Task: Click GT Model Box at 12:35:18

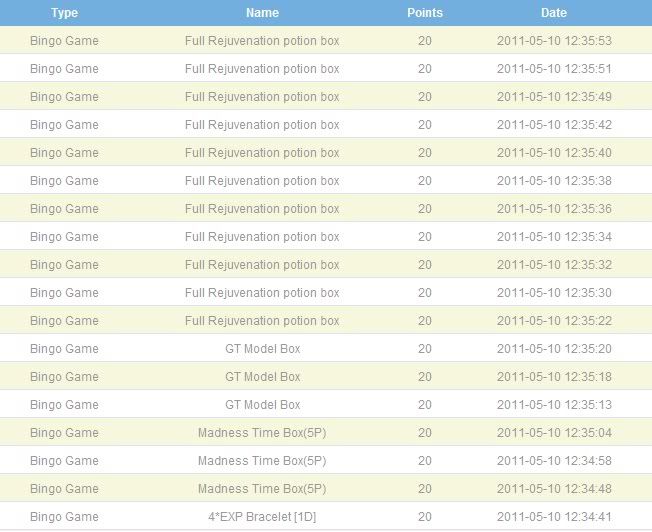Action: tap(262, 376)
